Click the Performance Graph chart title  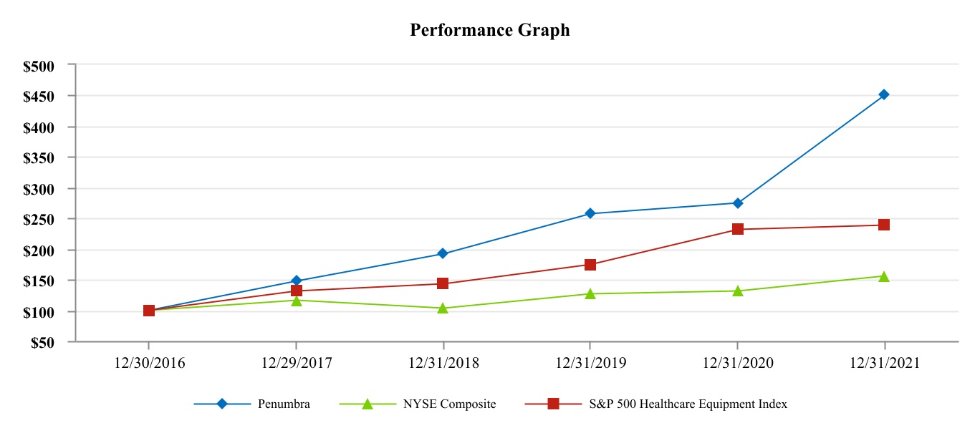pos(490,30)
